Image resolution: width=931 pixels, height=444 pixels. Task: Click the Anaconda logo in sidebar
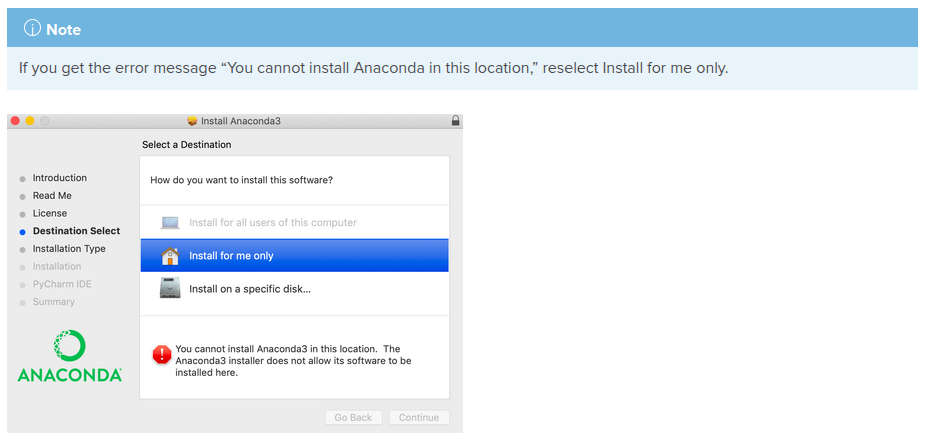[69, 356]
